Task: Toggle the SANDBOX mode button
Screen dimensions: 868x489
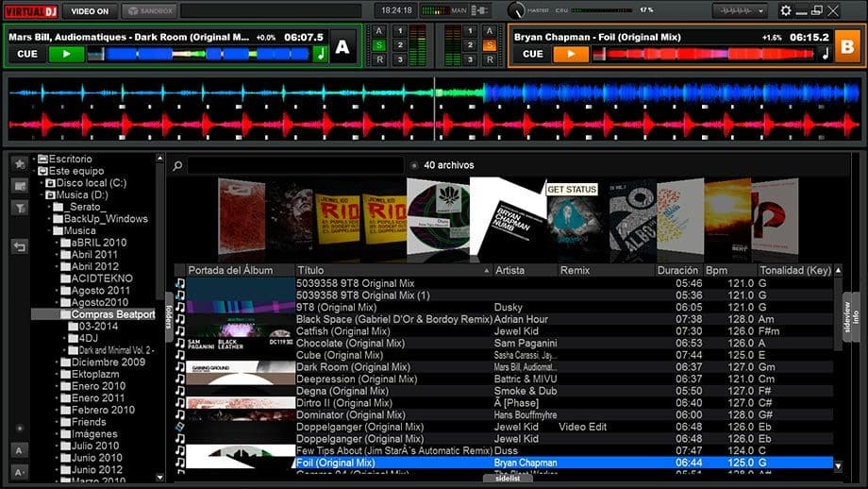Action: tap(149, 11)
